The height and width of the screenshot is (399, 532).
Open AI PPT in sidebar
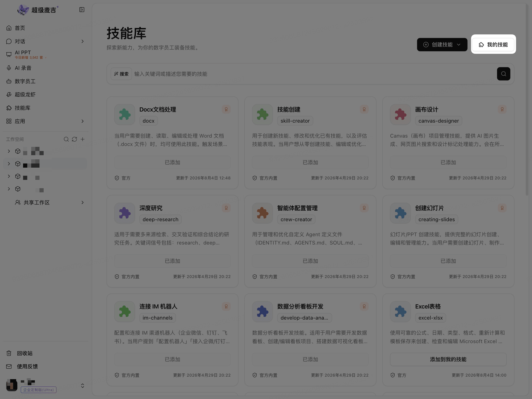46,54
